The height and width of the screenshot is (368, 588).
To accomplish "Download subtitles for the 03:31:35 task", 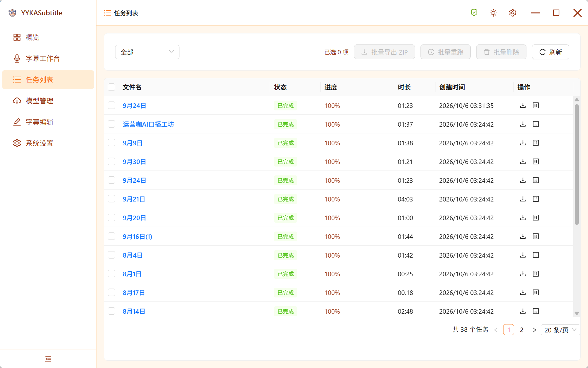I will tap(523, 105).
